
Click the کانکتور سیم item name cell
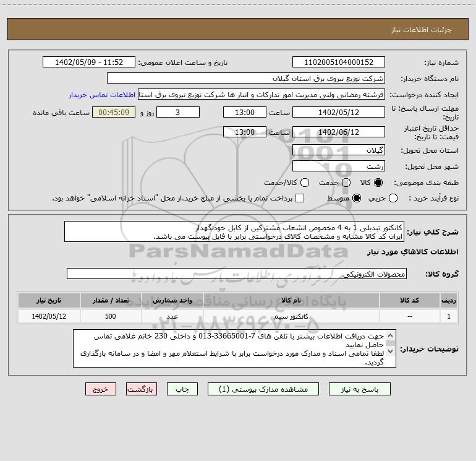click(x=291, y=316)
